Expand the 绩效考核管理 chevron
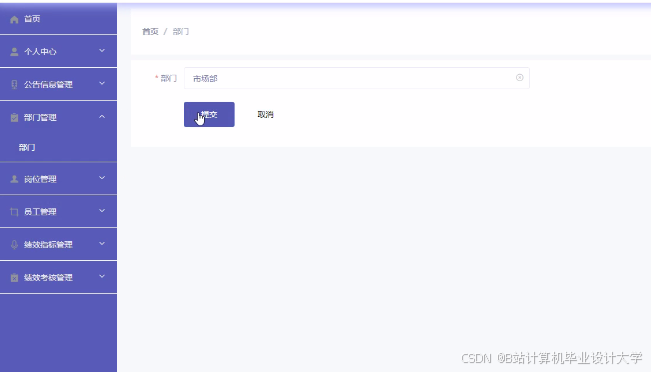Screen dimensions: 651x372 (x=102, y=277)
